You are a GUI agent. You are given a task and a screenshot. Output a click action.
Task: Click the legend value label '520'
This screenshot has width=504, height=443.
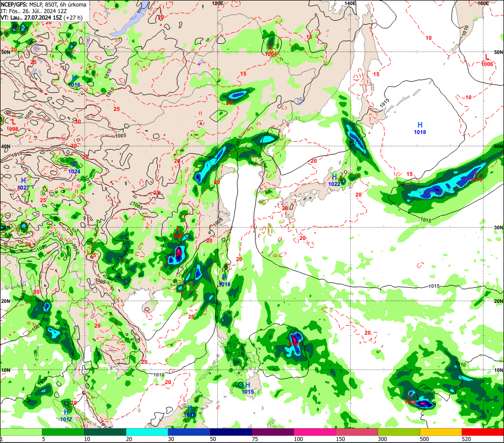pyautogui.click(x=466, y=439)
